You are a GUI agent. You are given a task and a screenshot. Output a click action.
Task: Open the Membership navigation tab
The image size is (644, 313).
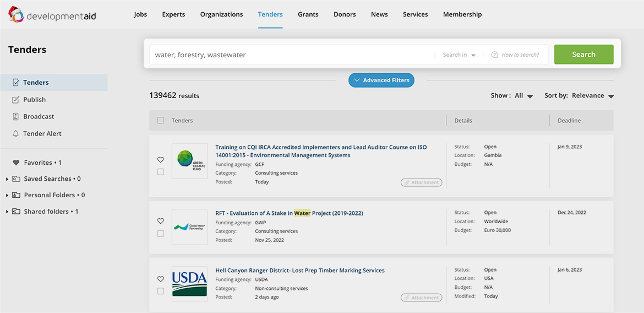462,14
